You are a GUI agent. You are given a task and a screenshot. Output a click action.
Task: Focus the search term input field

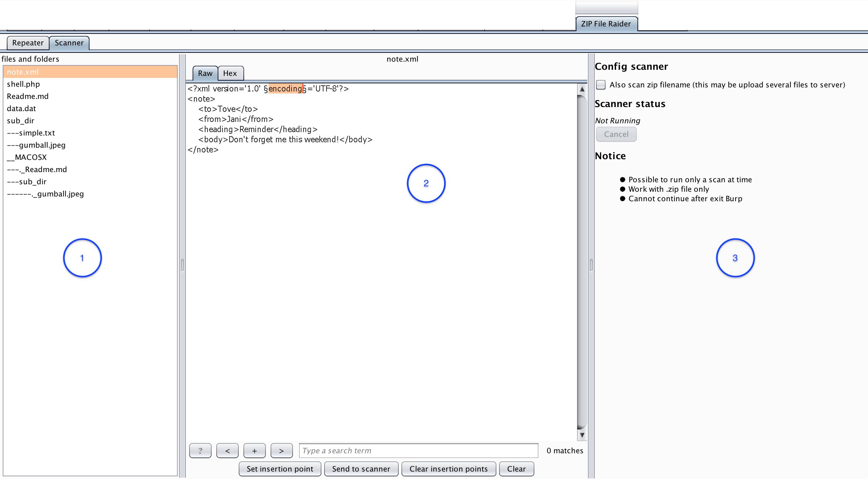coord(418,451)
